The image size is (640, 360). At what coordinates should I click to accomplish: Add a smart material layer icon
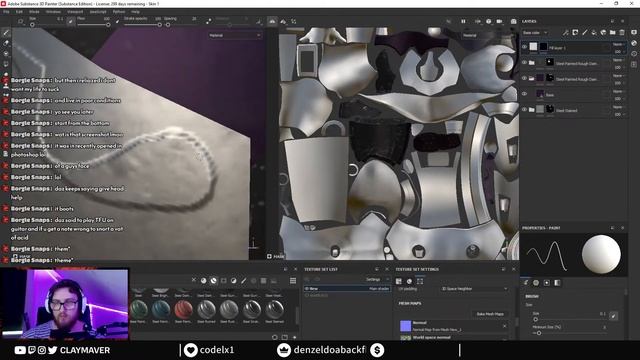603,33
